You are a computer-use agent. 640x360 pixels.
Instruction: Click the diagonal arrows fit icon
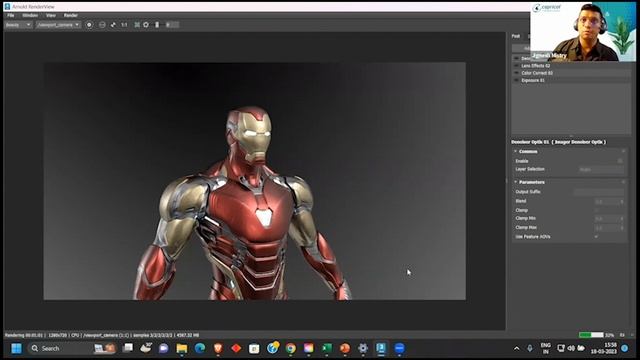tap(113, 25)
